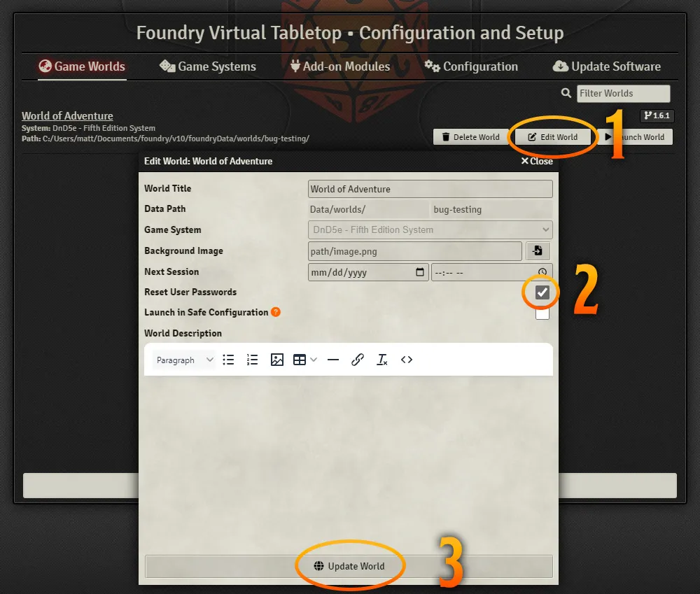
Task: Click inside the World Description text area
Action: point(348,463)
